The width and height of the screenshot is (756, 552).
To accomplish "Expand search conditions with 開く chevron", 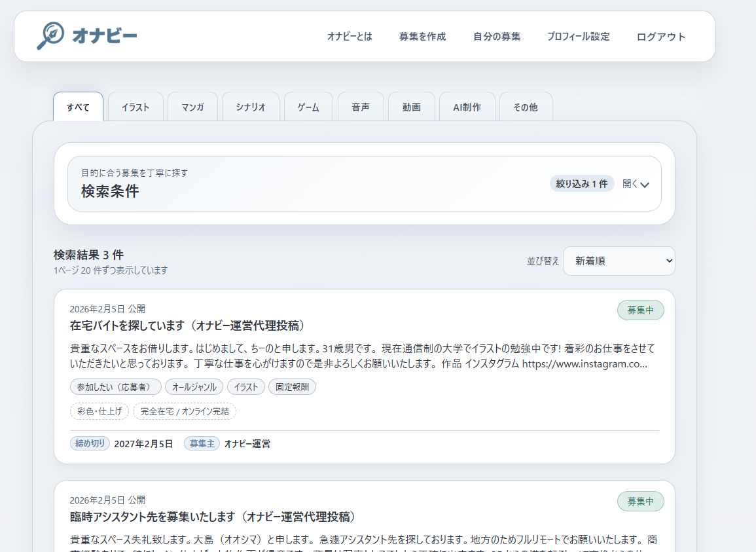I will (x=636, y=184).
